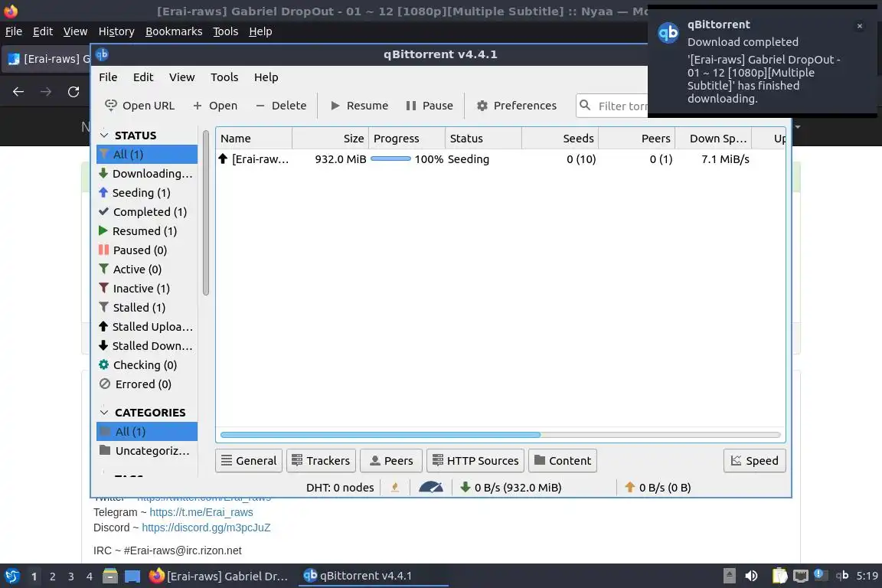This screenshot has width=882, height=588.
Task: Pause torrents with the Pause button
Action: [430, 105]
